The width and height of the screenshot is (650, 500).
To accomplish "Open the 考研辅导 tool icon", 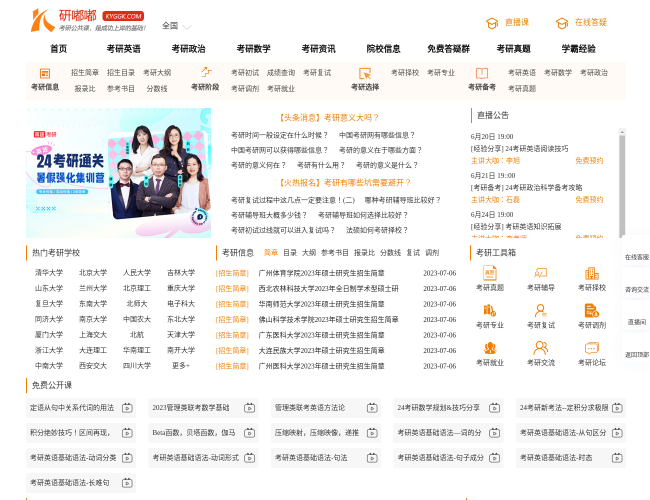I will [x=541, y=273].
